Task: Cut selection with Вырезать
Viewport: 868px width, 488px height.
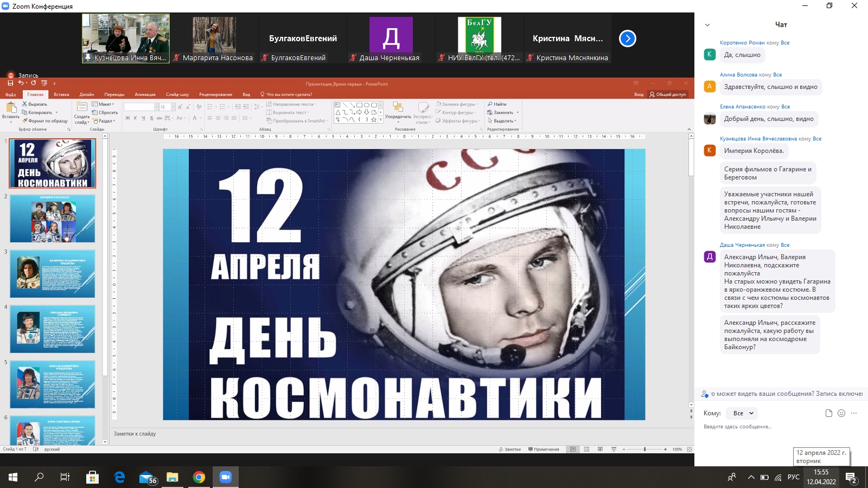Action: 35,104
